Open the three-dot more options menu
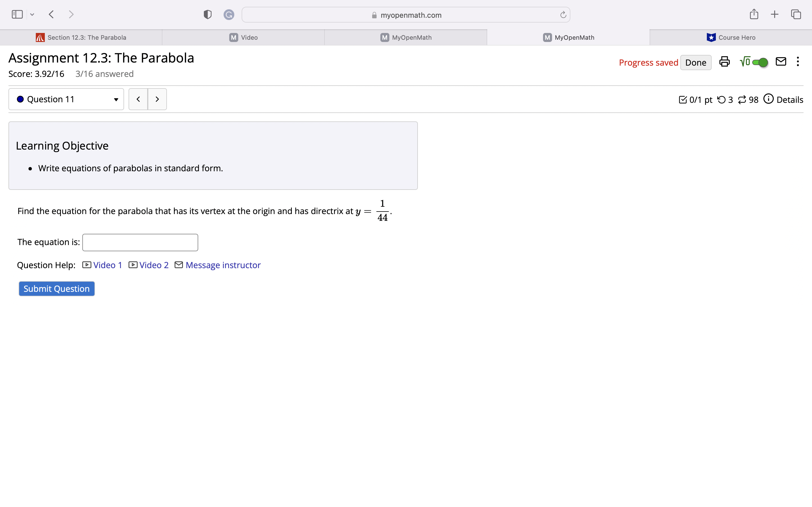Viewport: 812px width, 507px height. [798, 62]
